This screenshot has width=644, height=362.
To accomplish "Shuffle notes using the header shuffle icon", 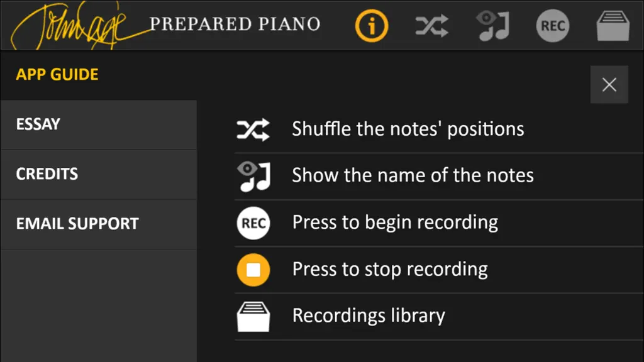I will coord(431,26).
